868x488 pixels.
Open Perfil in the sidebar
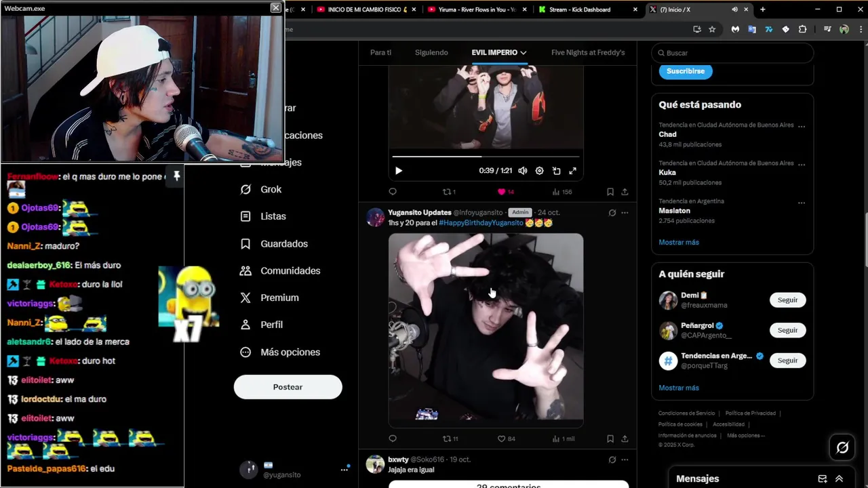261,325
